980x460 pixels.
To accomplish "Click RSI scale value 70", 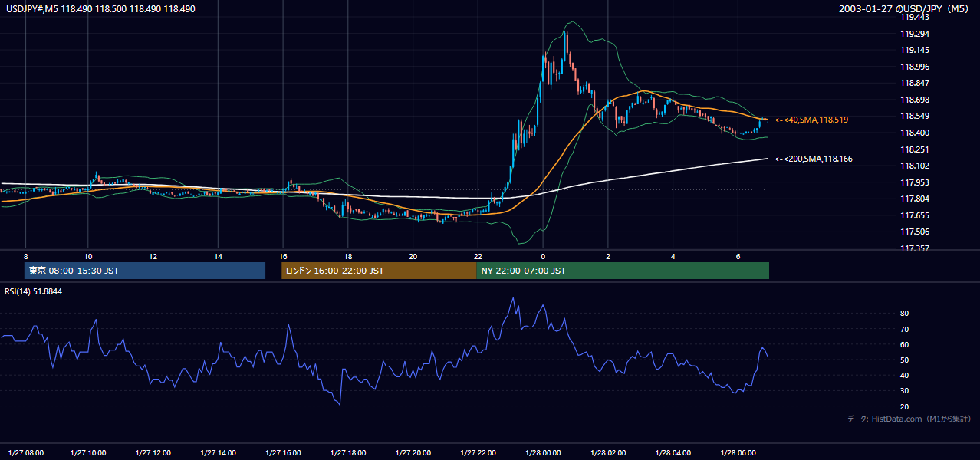I will point(904,329).
